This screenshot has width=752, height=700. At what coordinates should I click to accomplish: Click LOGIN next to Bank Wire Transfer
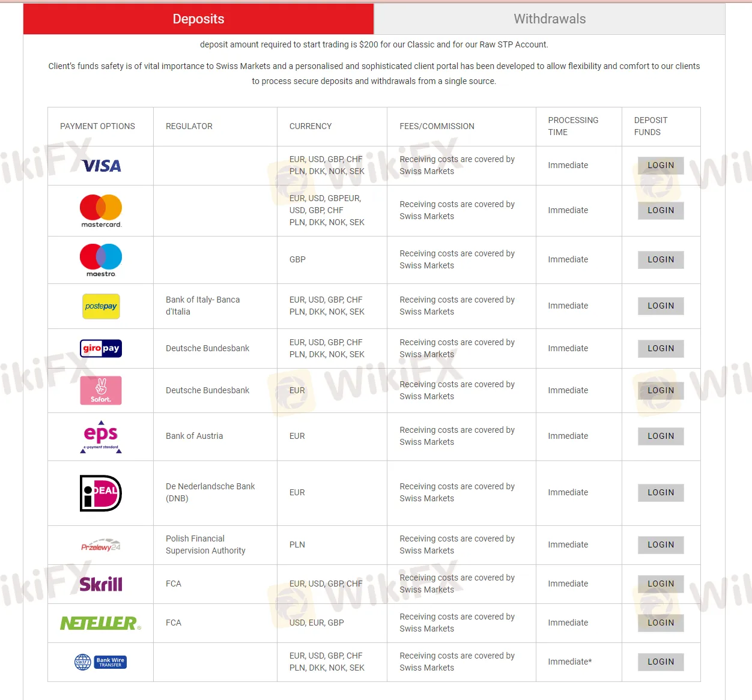pyautogui.click(x=661, y=662)
